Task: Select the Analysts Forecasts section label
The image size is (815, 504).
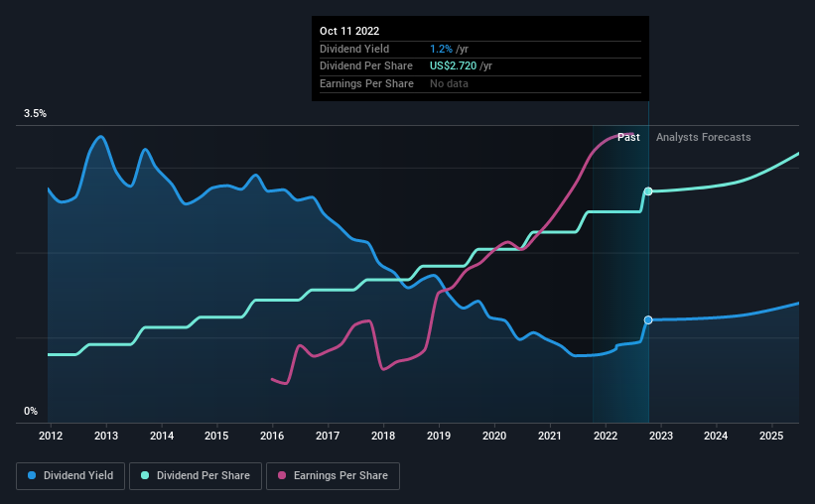Action: coord(703,137)
